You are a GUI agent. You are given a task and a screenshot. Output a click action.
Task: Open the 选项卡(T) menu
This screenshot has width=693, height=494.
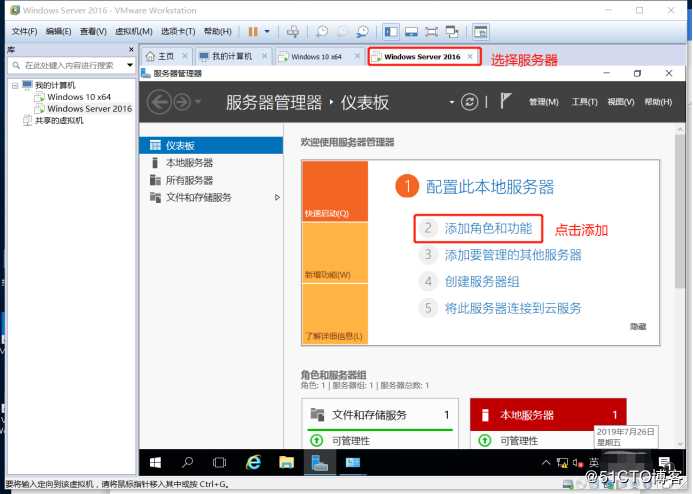(x=178, y=31)
